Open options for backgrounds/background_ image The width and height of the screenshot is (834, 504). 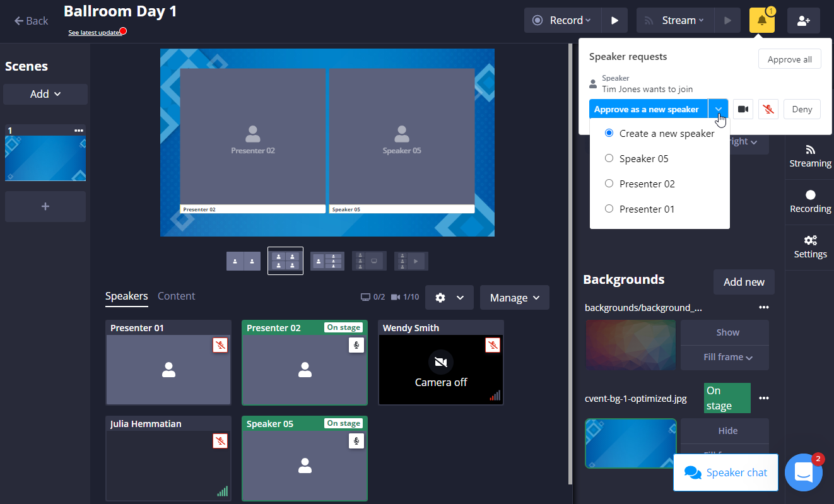click(x=764, y=307)
